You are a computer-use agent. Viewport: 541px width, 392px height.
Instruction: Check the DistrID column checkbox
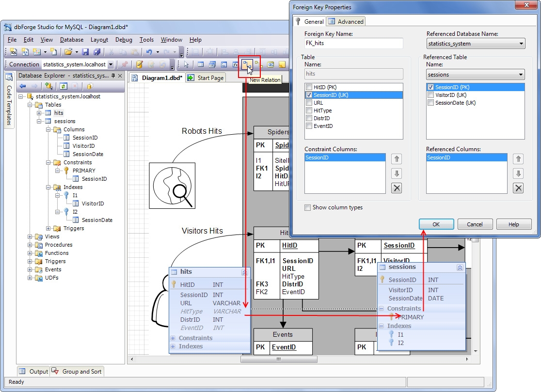309,118
